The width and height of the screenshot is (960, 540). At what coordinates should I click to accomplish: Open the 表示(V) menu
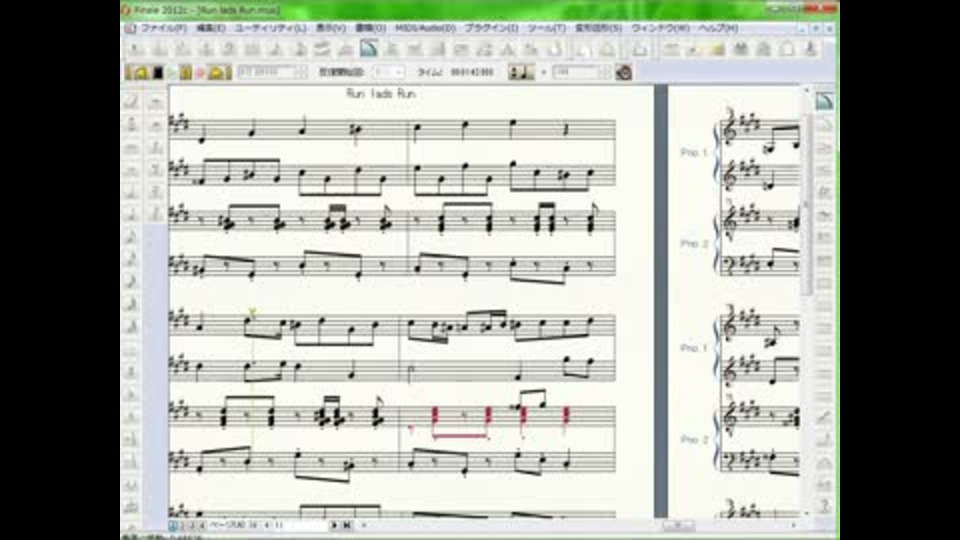click(x=331, y=28)
